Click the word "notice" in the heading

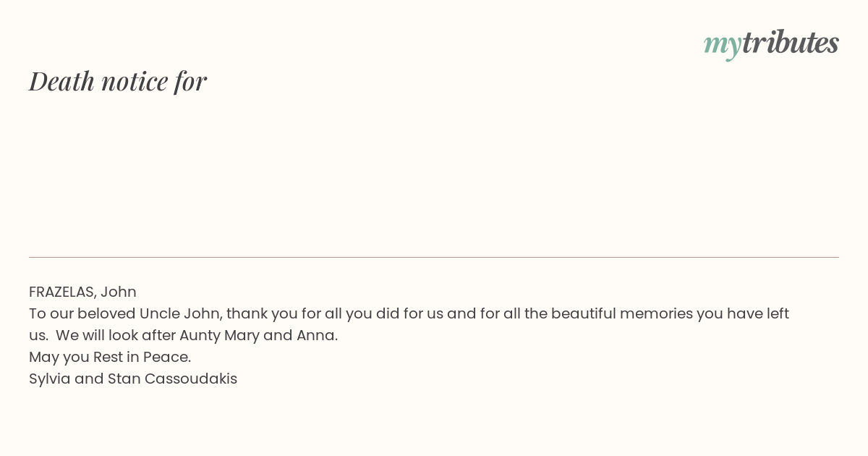[135, 81]
